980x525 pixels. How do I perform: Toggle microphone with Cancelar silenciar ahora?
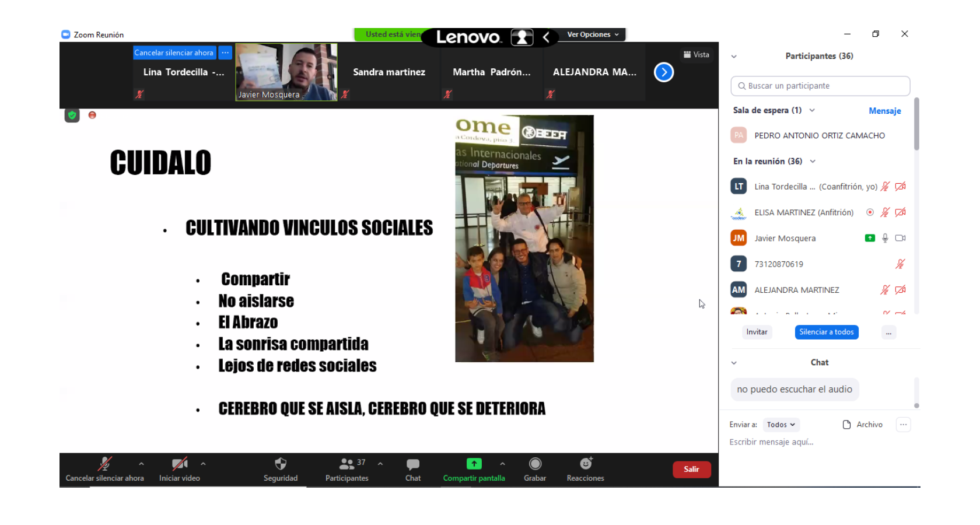104,464
